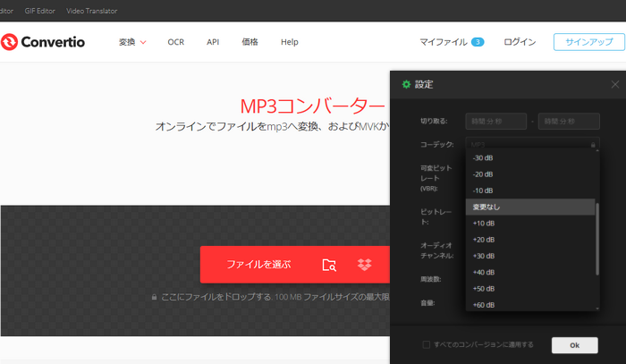Screen dimensions: 626x364
Task: Choose file from Dropbox icon
Action: click(x=365, y=265)
